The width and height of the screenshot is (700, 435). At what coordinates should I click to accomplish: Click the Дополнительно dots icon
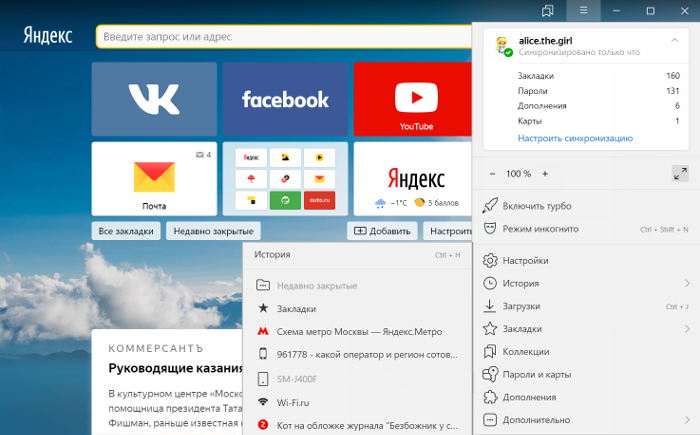[490, 420]
